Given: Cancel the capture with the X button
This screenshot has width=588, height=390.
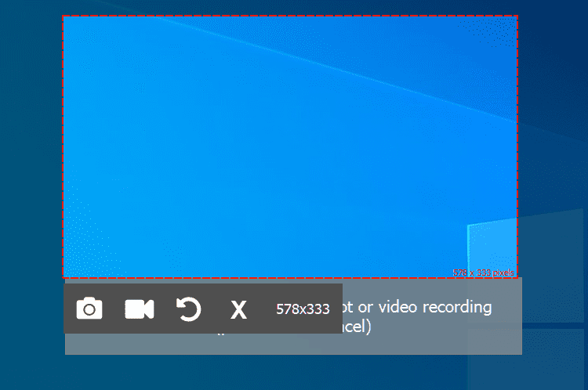Looking at the screenshot, I should click(x=238, y=310).
